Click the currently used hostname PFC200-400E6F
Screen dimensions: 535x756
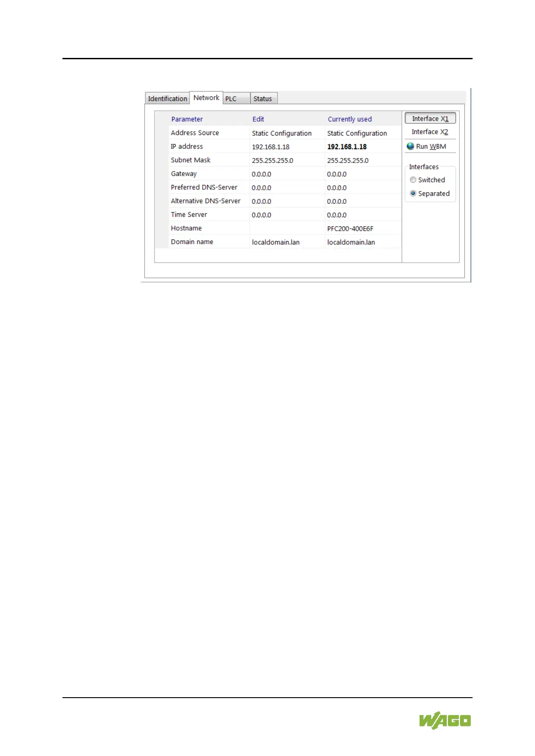(x=350, y=229)
